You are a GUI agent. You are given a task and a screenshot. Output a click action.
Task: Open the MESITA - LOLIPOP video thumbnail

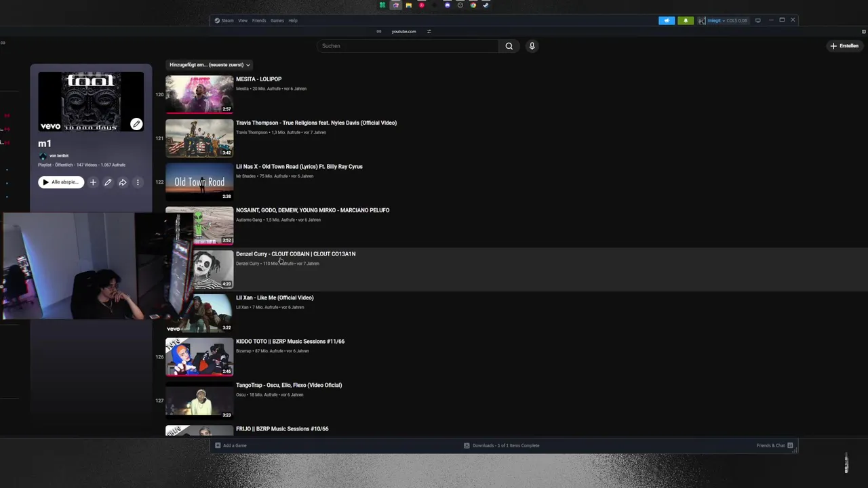click(199, 94)
